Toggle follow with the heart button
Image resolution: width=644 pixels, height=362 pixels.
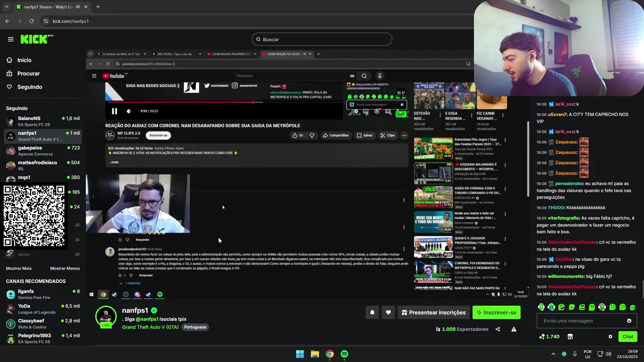(x=388, y=313)
